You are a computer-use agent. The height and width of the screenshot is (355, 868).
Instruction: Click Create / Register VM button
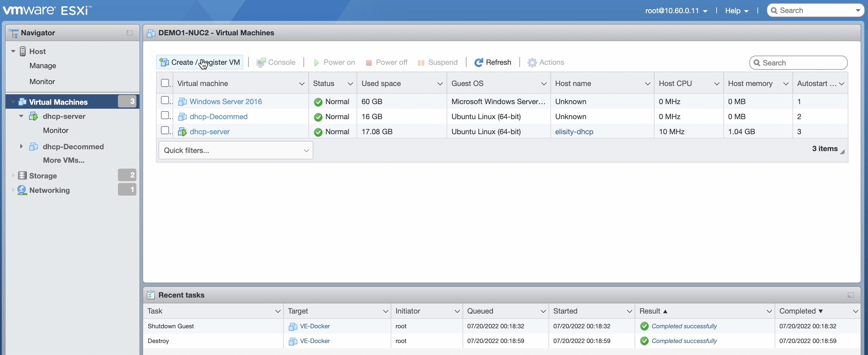click(200, 62)
